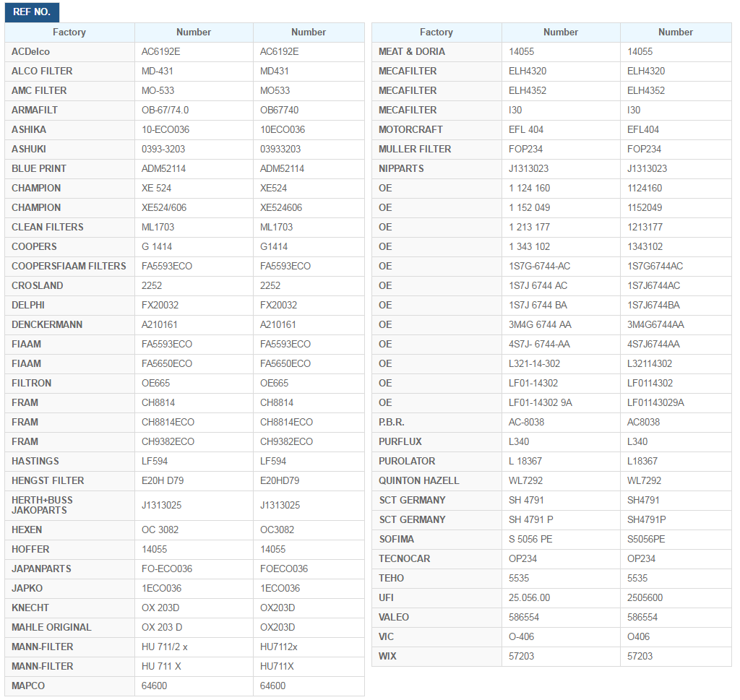The image size is (740, 700).
Task: Select the COOPERSFIAAM FILTERS row name
Action: point(69,266)
